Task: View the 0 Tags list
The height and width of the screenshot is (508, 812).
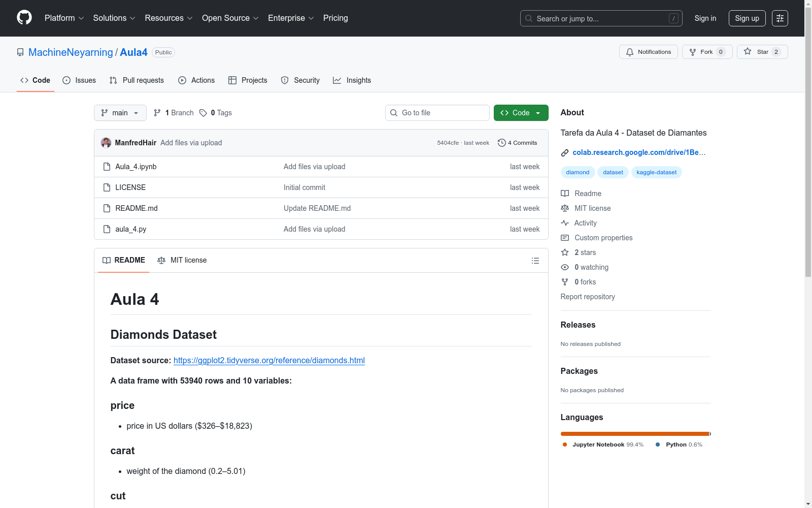Action: [x=216, y=113]
